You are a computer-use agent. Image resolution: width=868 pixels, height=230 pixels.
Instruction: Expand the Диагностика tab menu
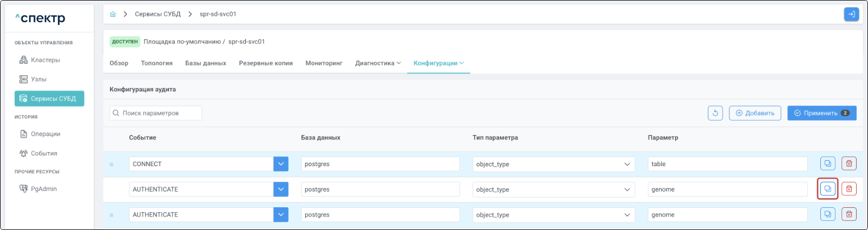378,63
